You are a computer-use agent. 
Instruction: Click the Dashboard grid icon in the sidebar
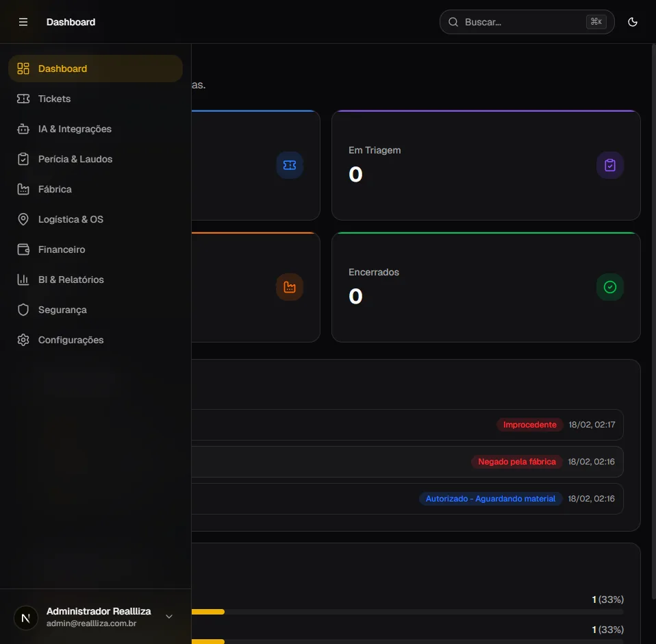pos(23,69)
